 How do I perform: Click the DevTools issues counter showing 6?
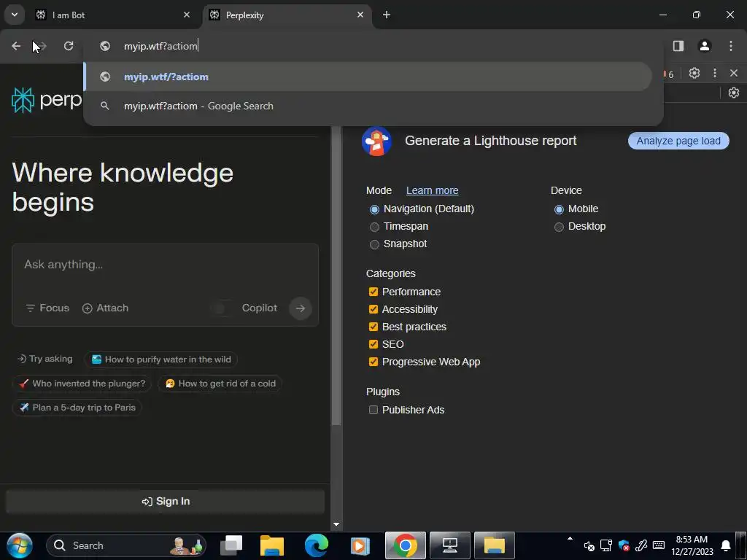pyautogui.click(x=668, y=74)
